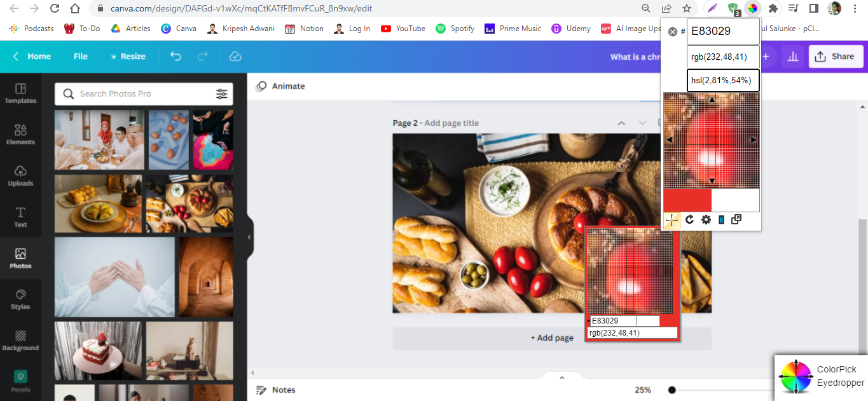868x401 pixels.
Task: Click the hex value field E83029
Action: pyautogui.click(x=723, y=31)
